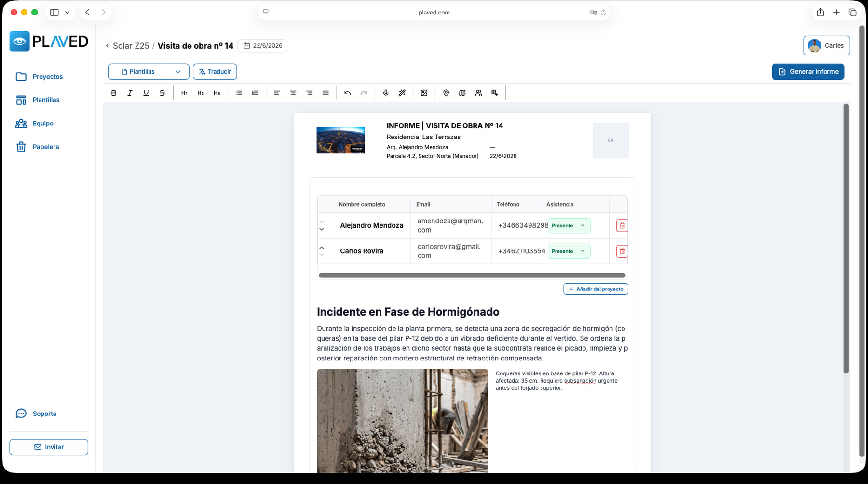Delete the Alejandro Mendoza attendee row
Image resolution: width=868 pixels, height=484 pixels.
click(x=622, y=225)
